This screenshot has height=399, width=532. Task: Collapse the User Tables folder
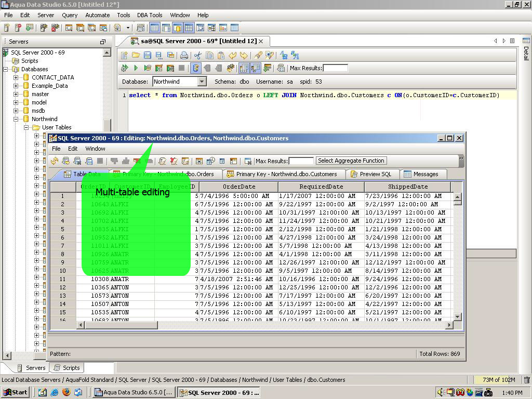26,128
